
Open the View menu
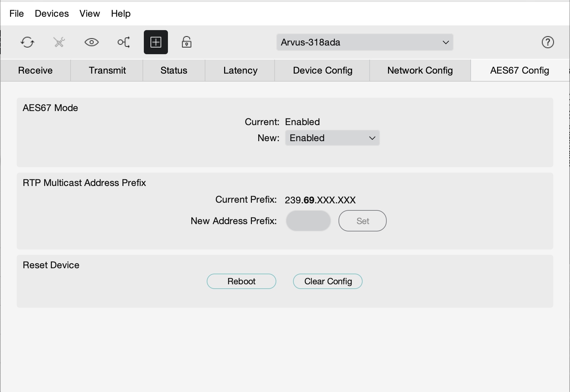tap(90, 14)
